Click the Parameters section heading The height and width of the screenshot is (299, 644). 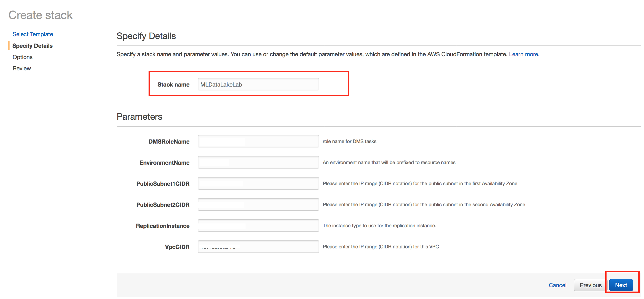[139, 117]
